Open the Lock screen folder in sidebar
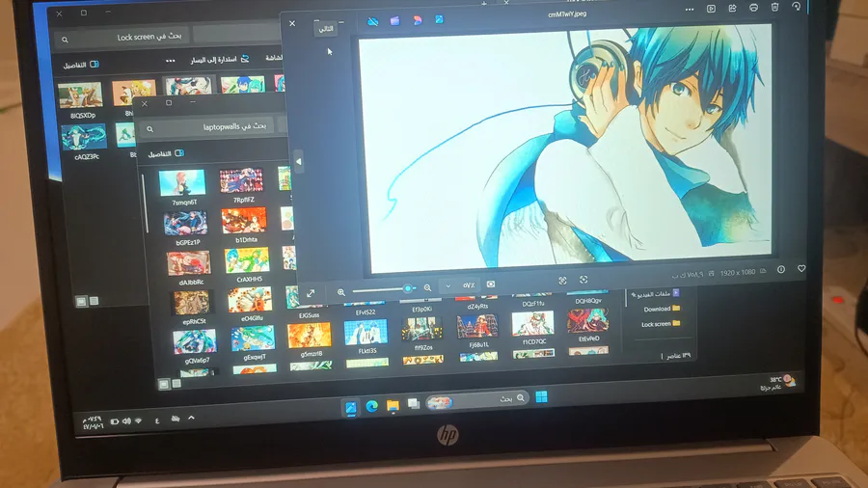This screenshot has width=868, height=488. click(x=661, y=324)
